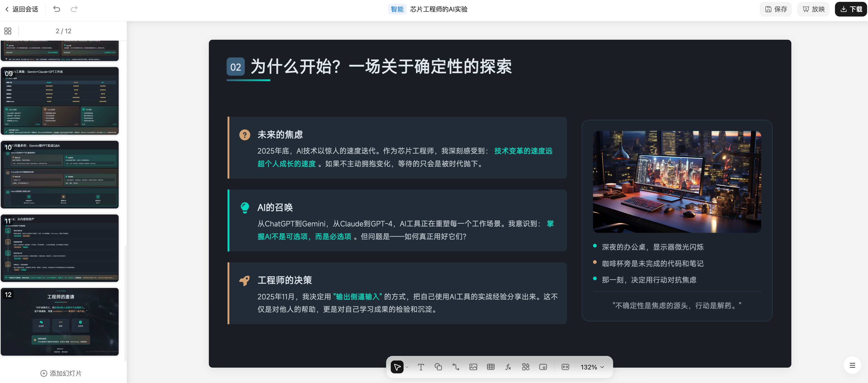
Task: Insert an image using the picture icon
Action: click(x=473, y=367)
